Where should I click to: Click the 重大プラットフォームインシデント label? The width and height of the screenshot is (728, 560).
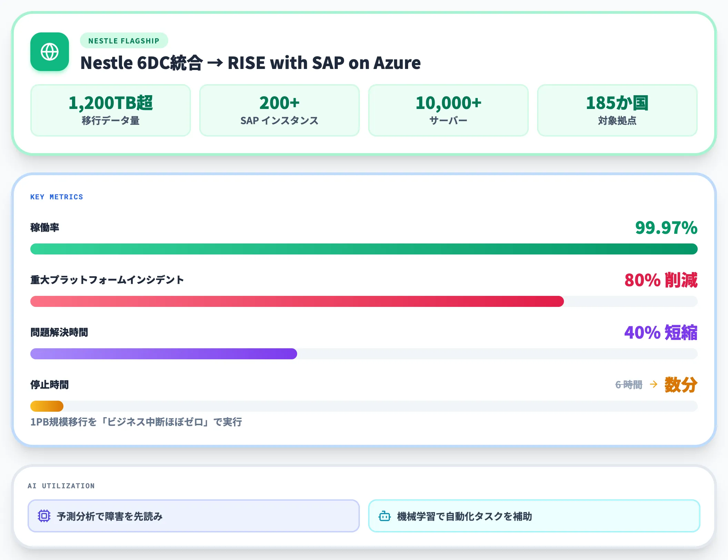pyautogui.click(x=107, y=280)
